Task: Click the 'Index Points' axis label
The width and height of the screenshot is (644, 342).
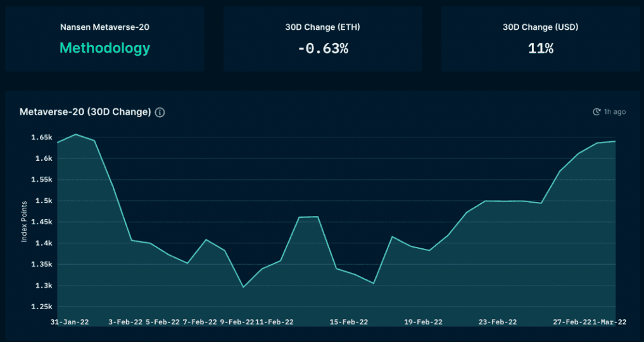Action: tap(24, 222)
